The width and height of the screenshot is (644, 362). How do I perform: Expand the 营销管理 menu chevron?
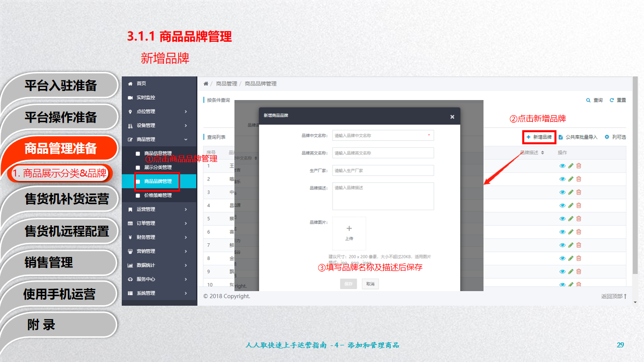[x=186, y=251]
